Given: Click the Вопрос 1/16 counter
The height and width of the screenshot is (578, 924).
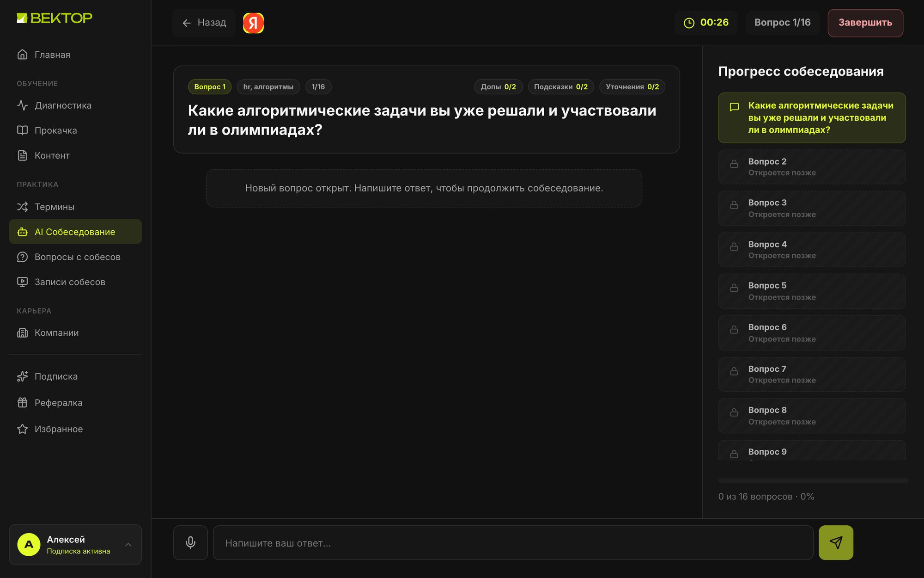Looking at the screenshot, I should click(782, 23).
